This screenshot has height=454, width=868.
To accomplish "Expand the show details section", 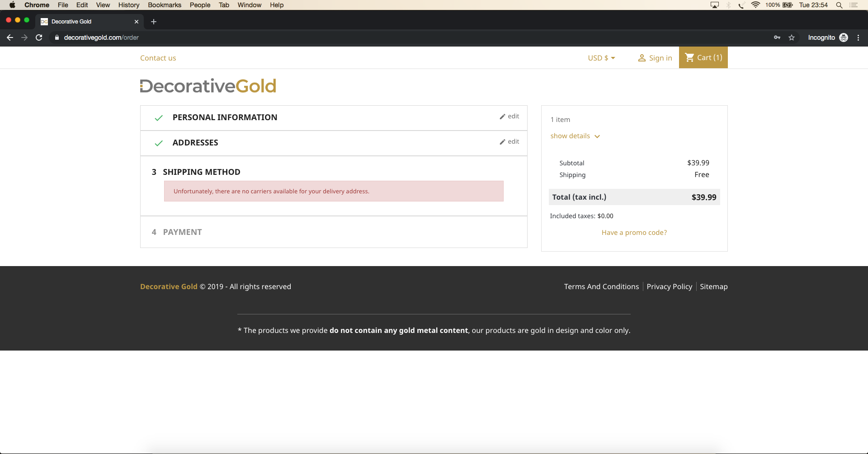I will (575, 136).
